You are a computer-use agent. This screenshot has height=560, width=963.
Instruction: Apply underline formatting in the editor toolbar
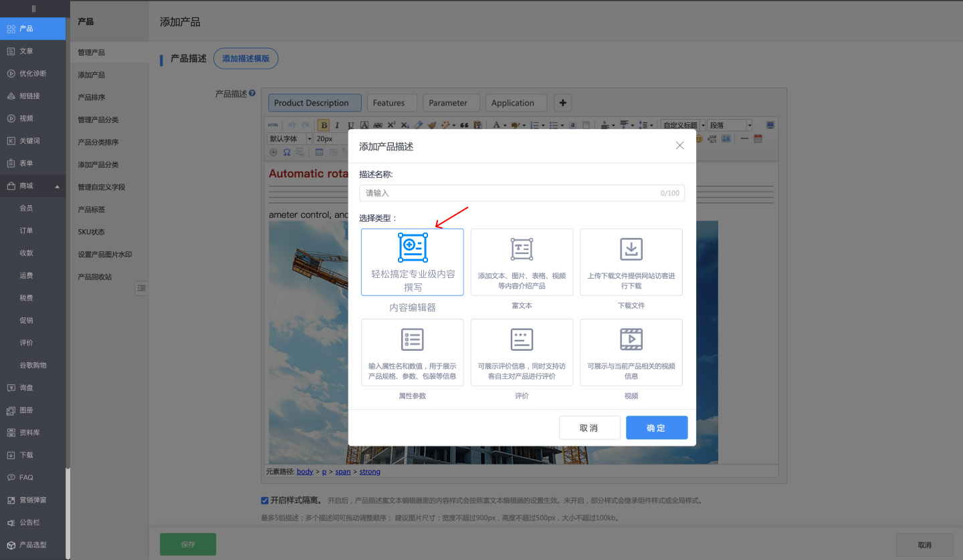[350, 125]
